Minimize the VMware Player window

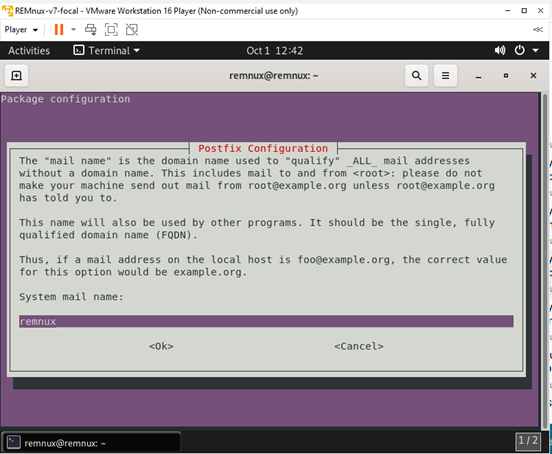(x=507, y=11)
